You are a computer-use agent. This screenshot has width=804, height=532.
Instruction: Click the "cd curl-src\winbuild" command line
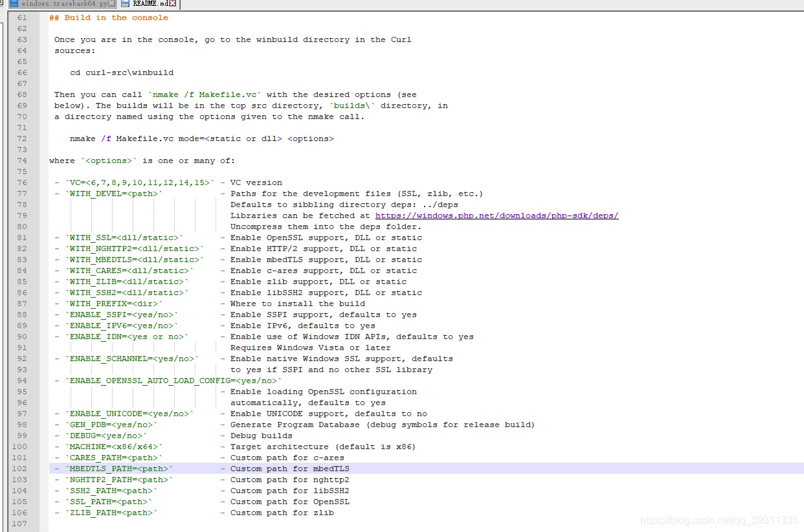[122, 72]
